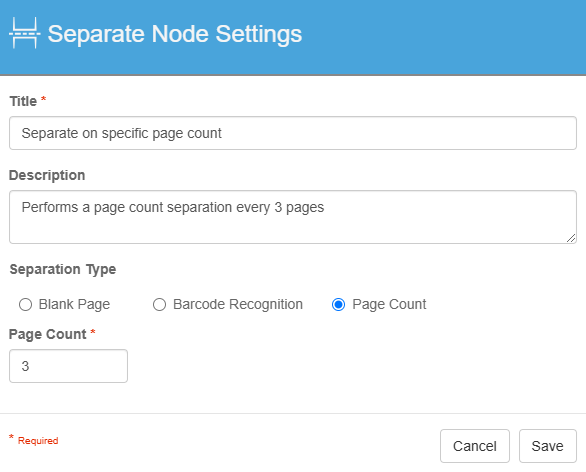Select the Blank Page radio button

[25, 305]
